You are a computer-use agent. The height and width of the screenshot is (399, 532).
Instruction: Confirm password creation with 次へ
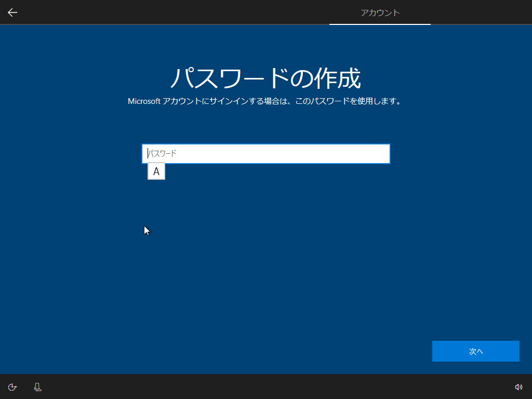(x=475, y=351)
